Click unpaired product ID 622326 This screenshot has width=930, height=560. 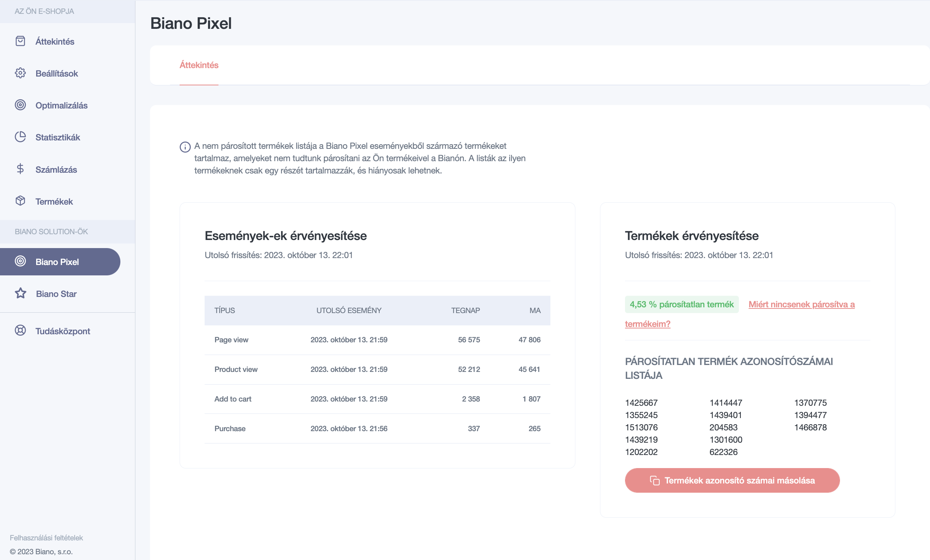click(x=723, y=452)
